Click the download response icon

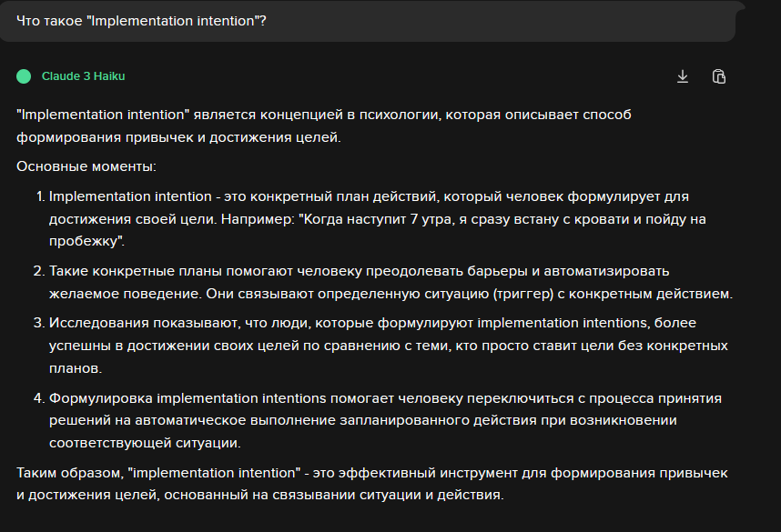pos(683,76)
